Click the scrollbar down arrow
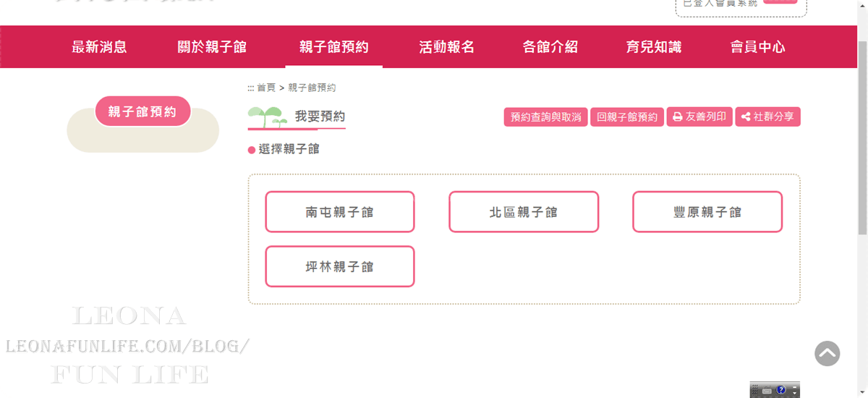Viewport: 868px width, 398px height. (x=862, y=391)
